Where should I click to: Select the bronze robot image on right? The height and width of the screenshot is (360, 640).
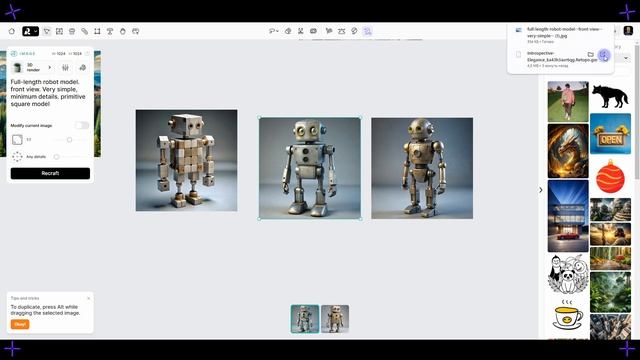pos(422,168)
